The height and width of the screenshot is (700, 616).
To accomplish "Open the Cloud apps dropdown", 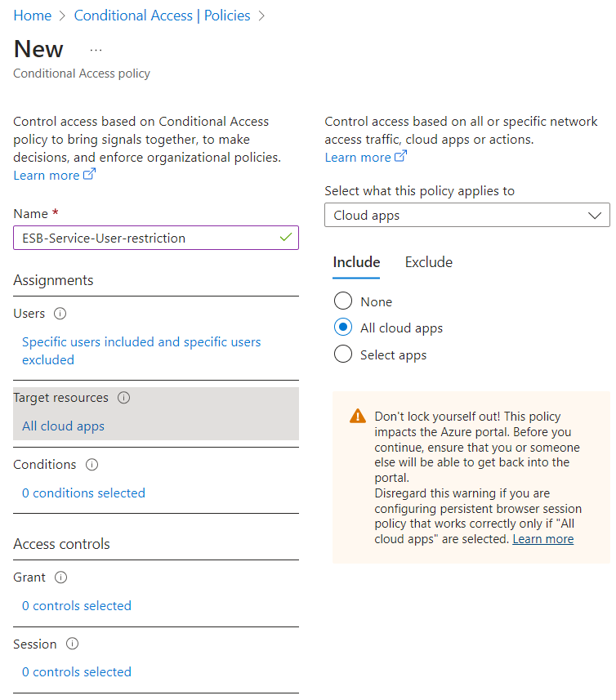I will pyautogui.click(x=467, y=215).
